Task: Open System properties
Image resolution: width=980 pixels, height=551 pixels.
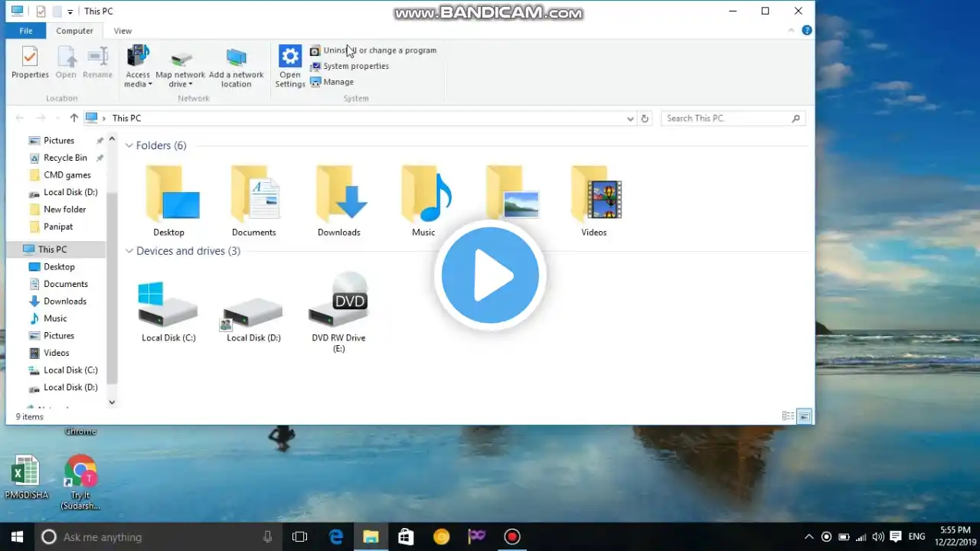Action: [x=350, y=67]
